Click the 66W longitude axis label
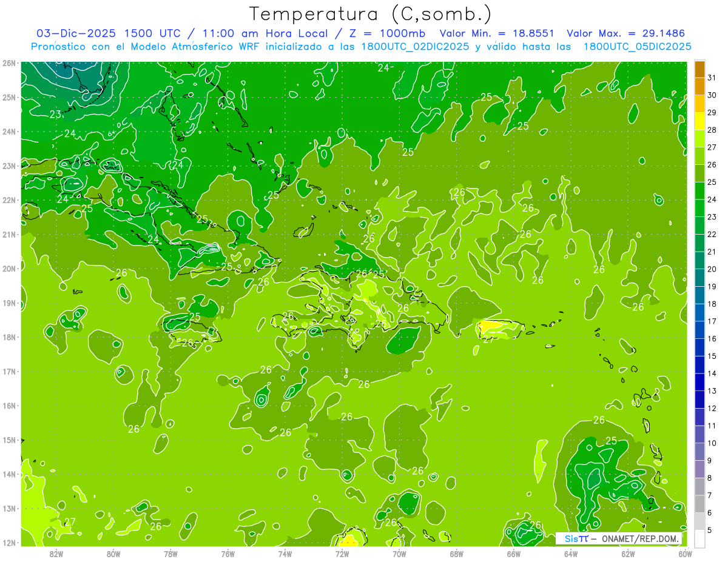 pyautogui.click(x=514, y=554)
